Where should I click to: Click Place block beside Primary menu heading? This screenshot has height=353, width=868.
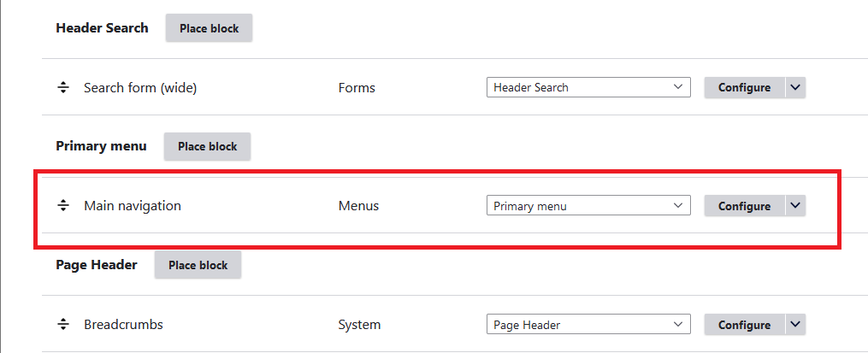pos(207,146)
